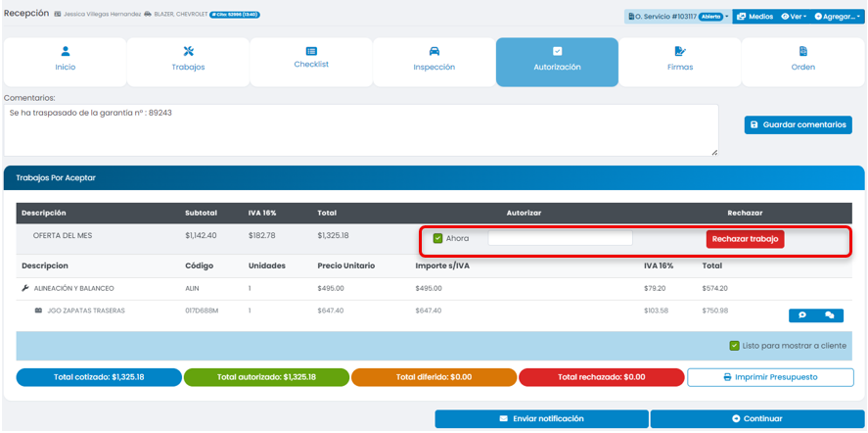868x433 pixels.
Task: Open the Inicio step with person icon
Action: point(65,59)
